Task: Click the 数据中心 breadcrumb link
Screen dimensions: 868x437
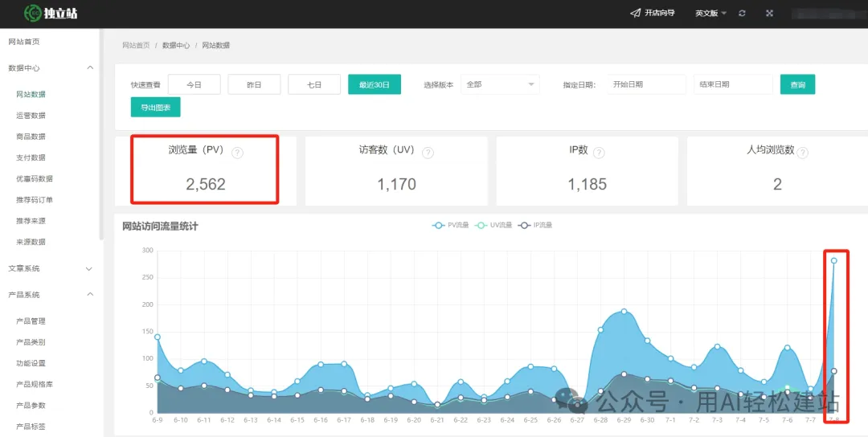Action: [x=176, y=45]
